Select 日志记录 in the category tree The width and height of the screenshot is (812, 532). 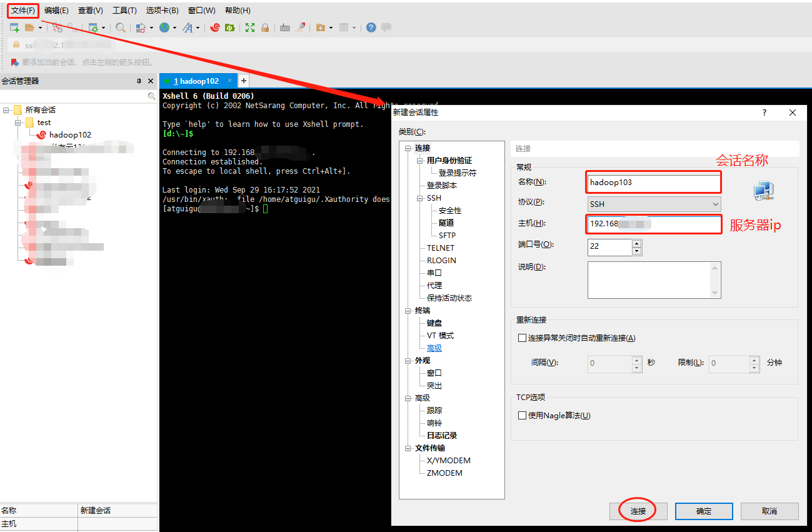tap(442, 436)
